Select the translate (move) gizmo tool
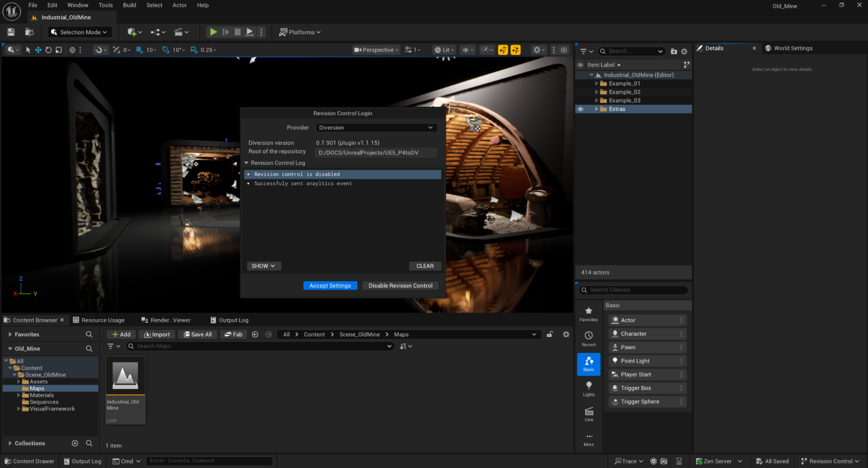The height and width of the screenshot is (468, 868). point(38,50)
